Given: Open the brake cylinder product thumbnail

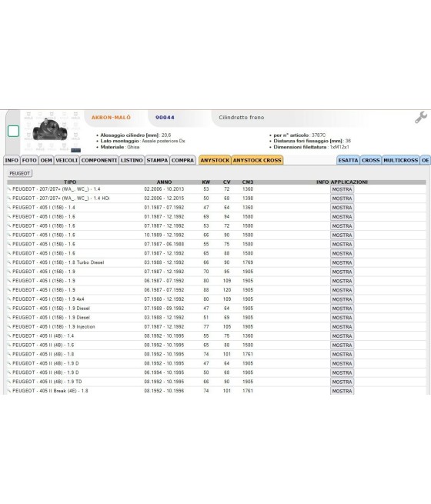Looking at the screenshot, I should 51,132.
